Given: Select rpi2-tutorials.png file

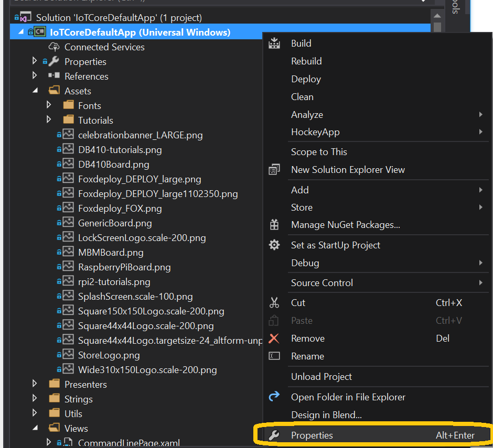Looking at the screenshot, I should pos(114,282).
